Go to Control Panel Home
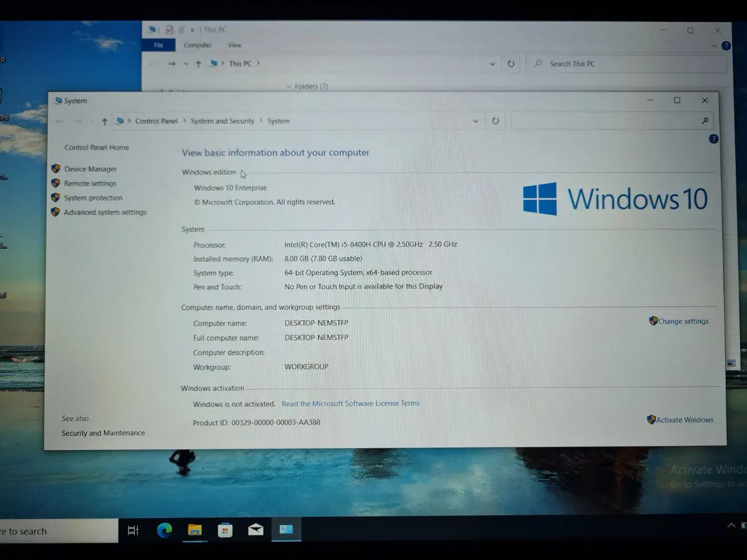Screen dimensions: 747x560 tap(97, 148)
